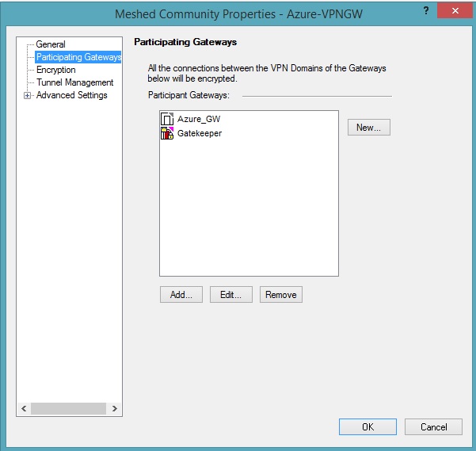Viewport: 476px width, 451px height.
Task: Click the New... button
Action: click(369, 128)
